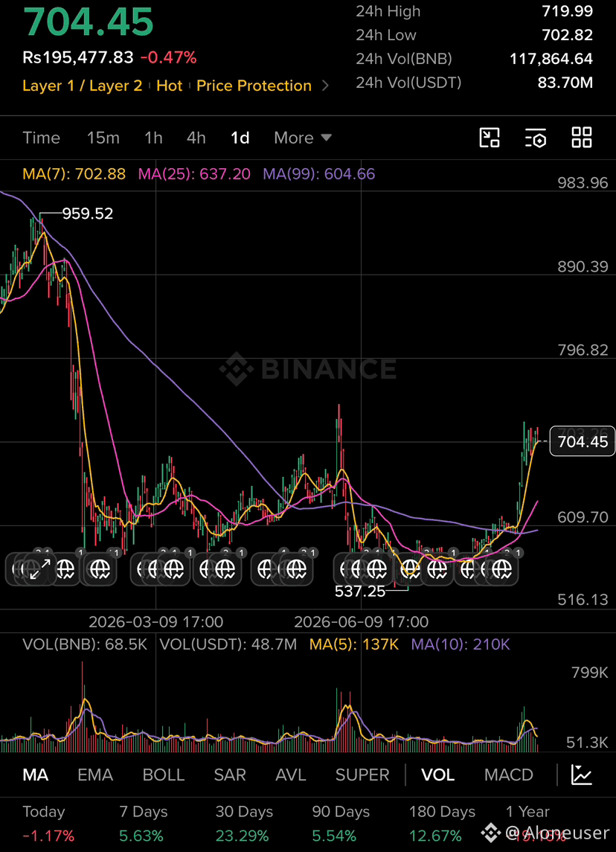Click the 799K volume axis label

coord(589,673)
